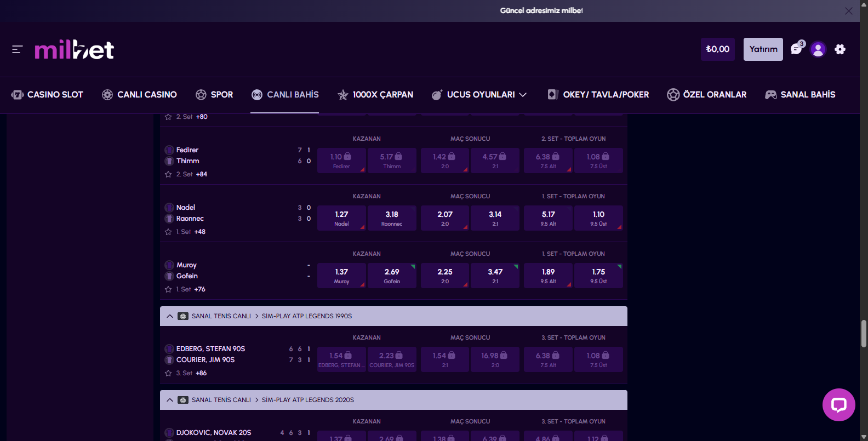The width and height of the screenshot is (868, 441).
Task: Open the live support chat widget
Action: click(x=839, y=405)
